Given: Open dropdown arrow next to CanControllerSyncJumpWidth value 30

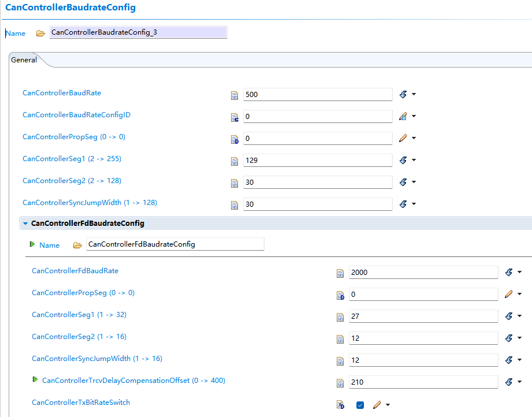Looking at the screenshot, I should pyautogui.click(x=414, y=204).
